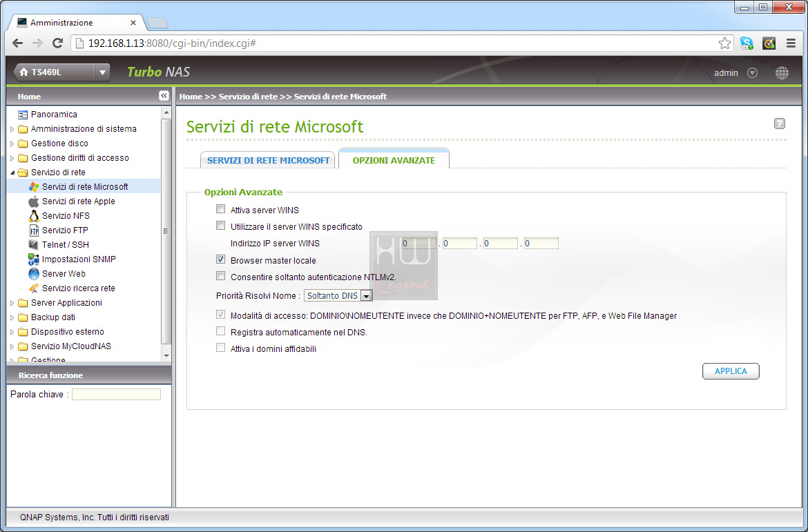Screen dimensions: 808x532
Task: Expand Servizio MyCloudNAS tree node
Action: point(12,346)
